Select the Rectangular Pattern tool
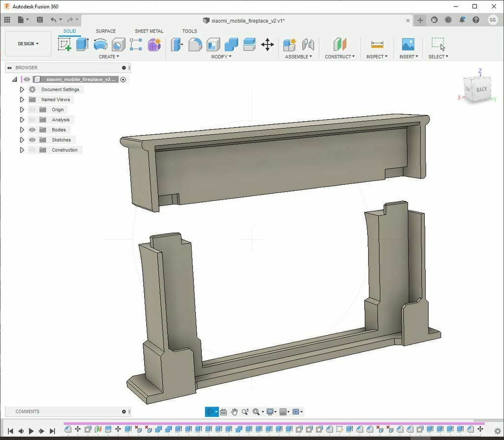504x440 pixels. 136,44
